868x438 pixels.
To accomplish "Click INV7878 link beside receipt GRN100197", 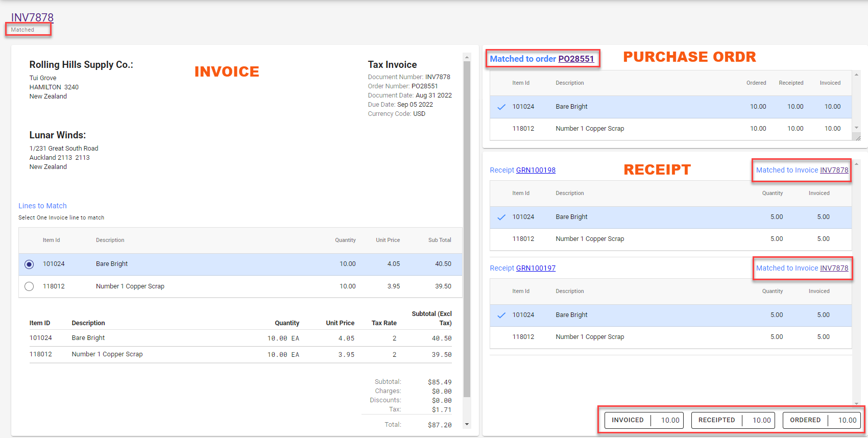I will pos(834,268).
